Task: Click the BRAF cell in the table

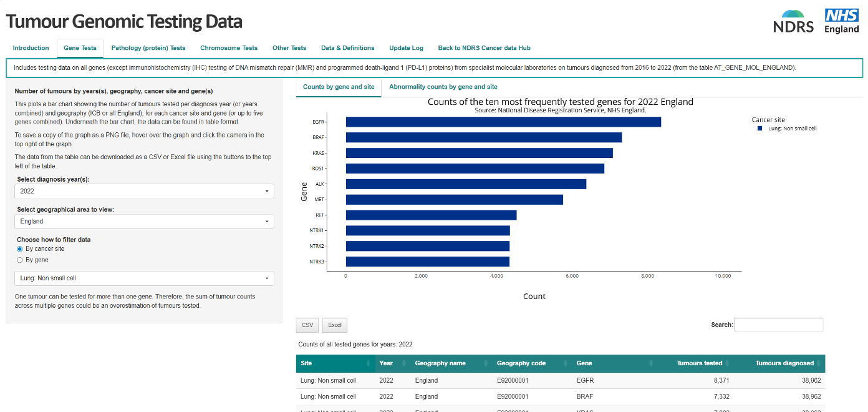Action: (585, 396)
